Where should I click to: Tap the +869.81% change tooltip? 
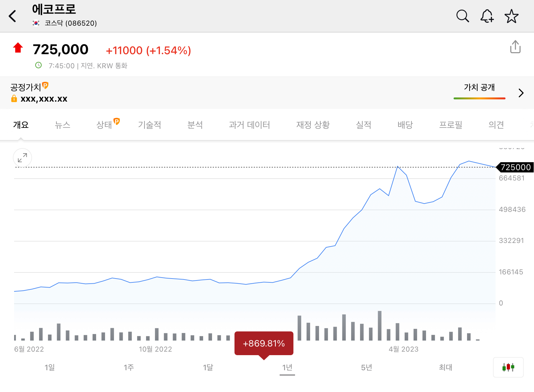click(x=264, y=343)
